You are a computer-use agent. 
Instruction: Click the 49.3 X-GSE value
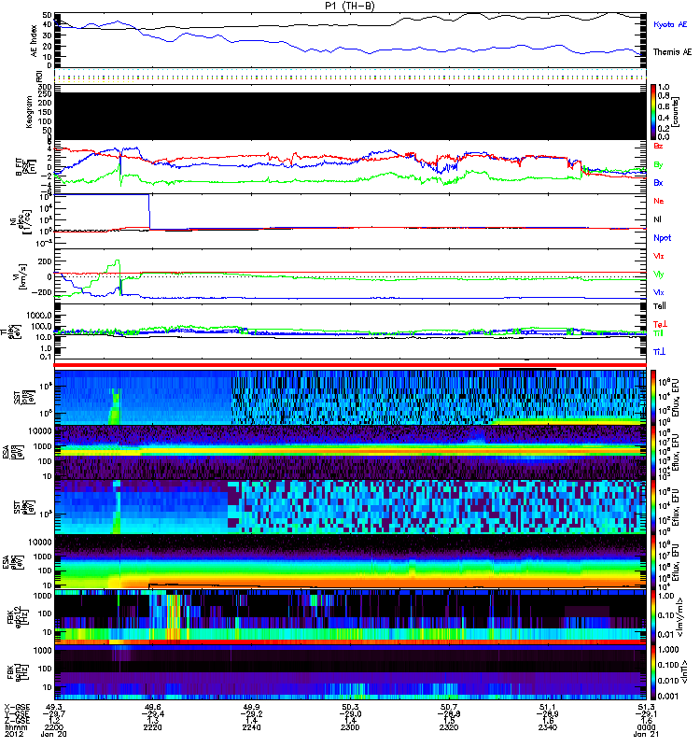click(x=54, y=707)
